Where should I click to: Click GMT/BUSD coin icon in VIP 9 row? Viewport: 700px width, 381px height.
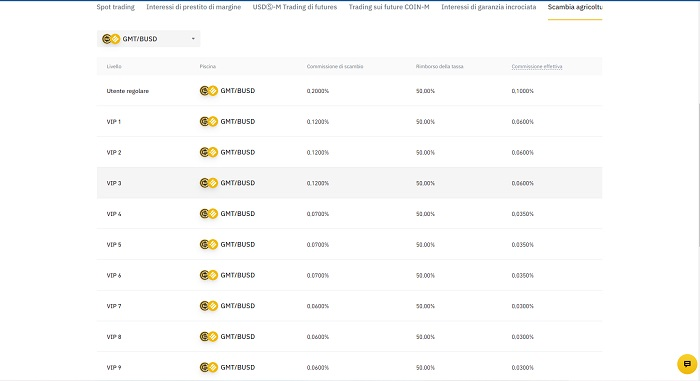pyautogui.click(x=208, y=367)
